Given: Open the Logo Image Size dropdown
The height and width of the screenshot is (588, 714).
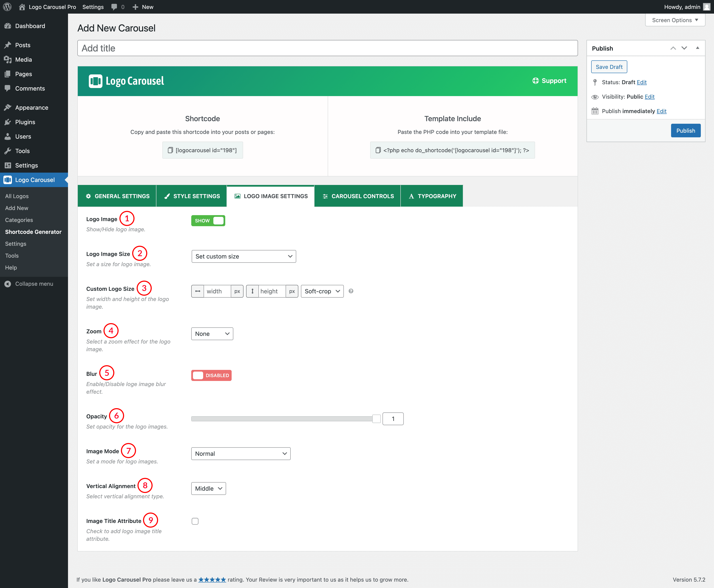Looking at the screenshot, I should click(243, 256).
